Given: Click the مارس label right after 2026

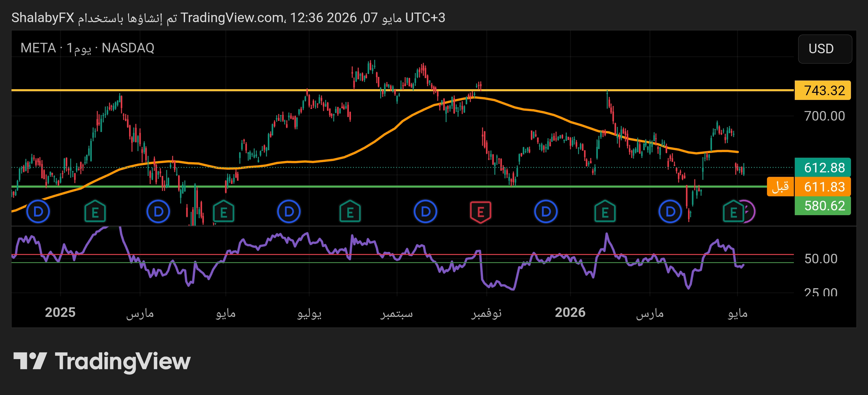Looking at the screenshot, I should coord(650,313).
